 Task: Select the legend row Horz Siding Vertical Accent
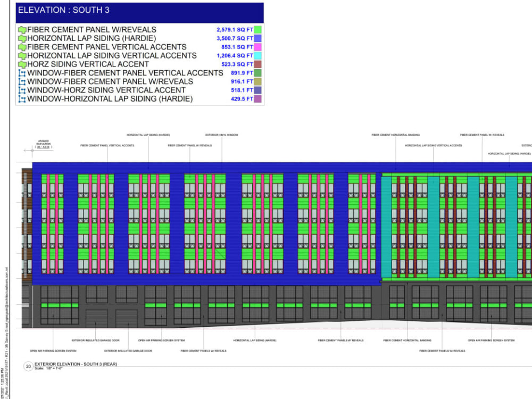click(x=140, y=64)
